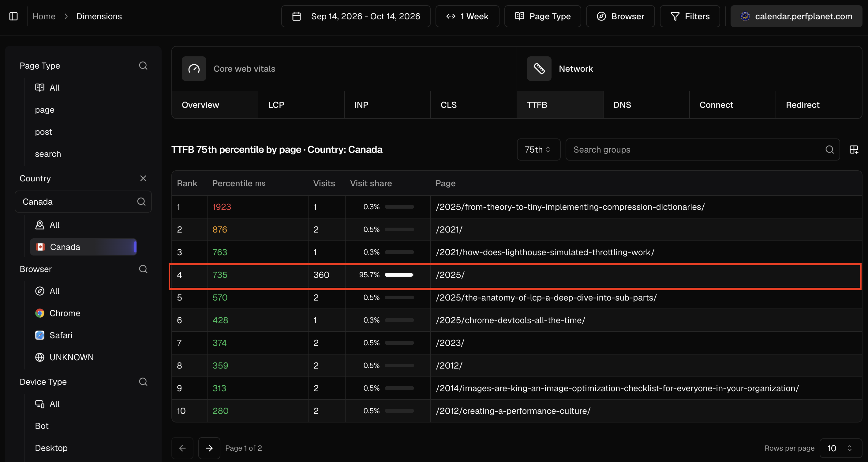Click the Search groups input field
Viewport: 868px width, 462px height.
coord(702,150)
